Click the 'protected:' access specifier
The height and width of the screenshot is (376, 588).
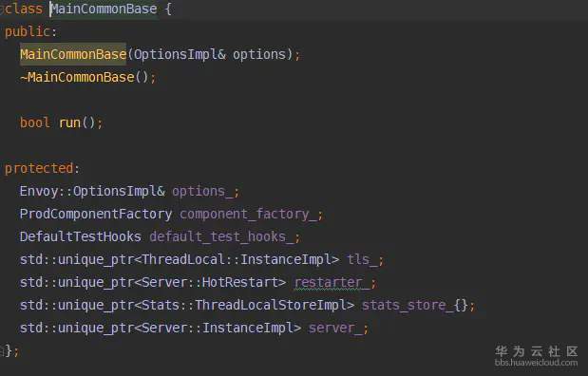42,168
